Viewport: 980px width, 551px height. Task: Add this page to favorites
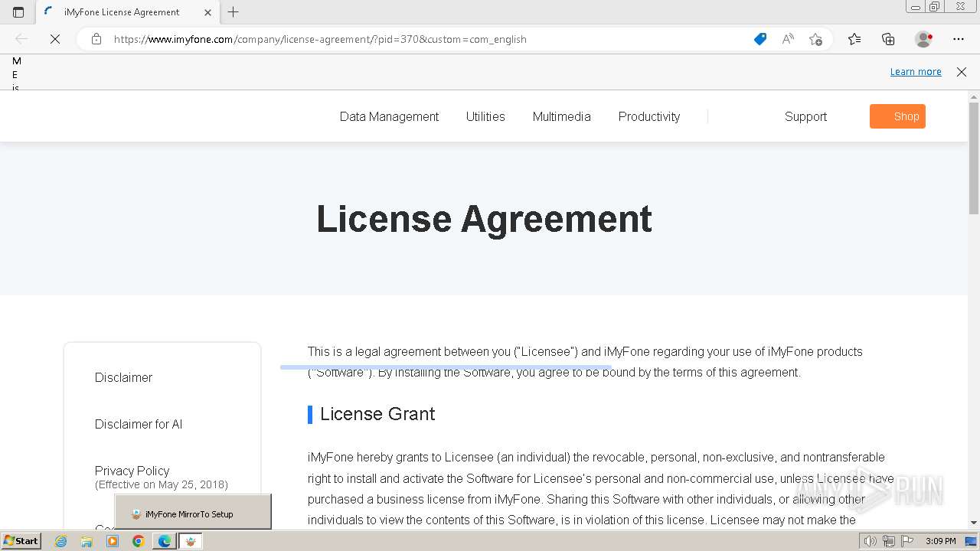click(x=815, y=39)
